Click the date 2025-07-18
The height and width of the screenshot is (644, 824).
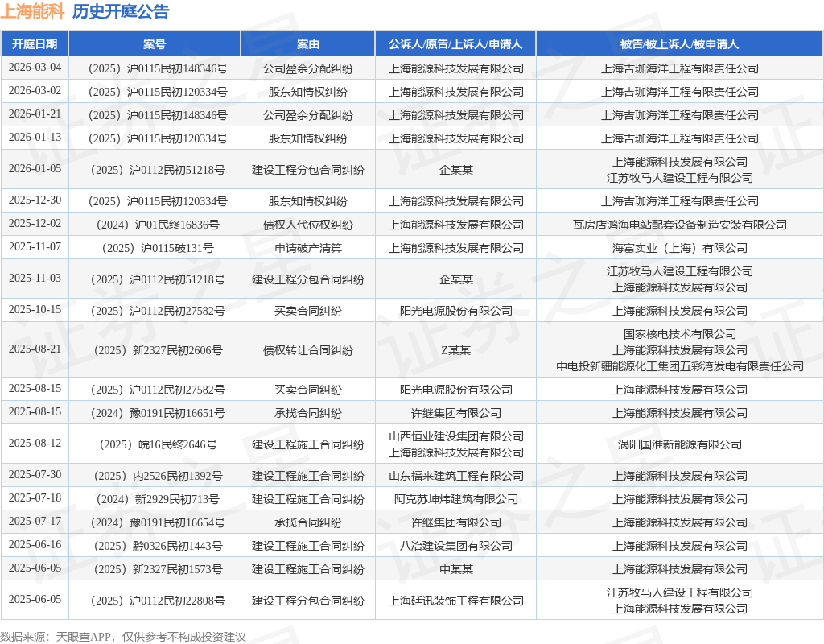[x=35, y=497]
